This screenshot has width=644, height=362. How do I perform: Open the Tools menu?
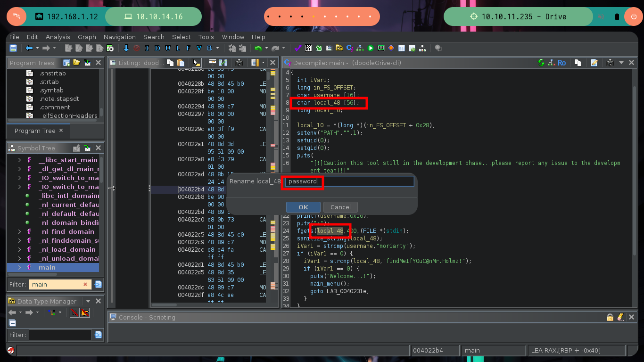[206, 37]
